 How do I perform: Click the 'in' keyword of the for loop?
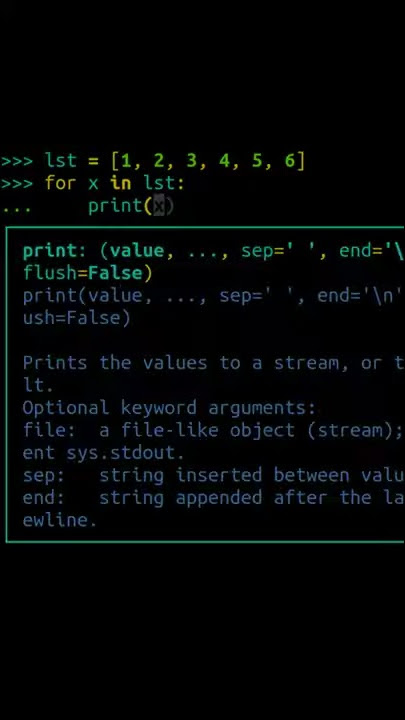(x=121, y=183)
